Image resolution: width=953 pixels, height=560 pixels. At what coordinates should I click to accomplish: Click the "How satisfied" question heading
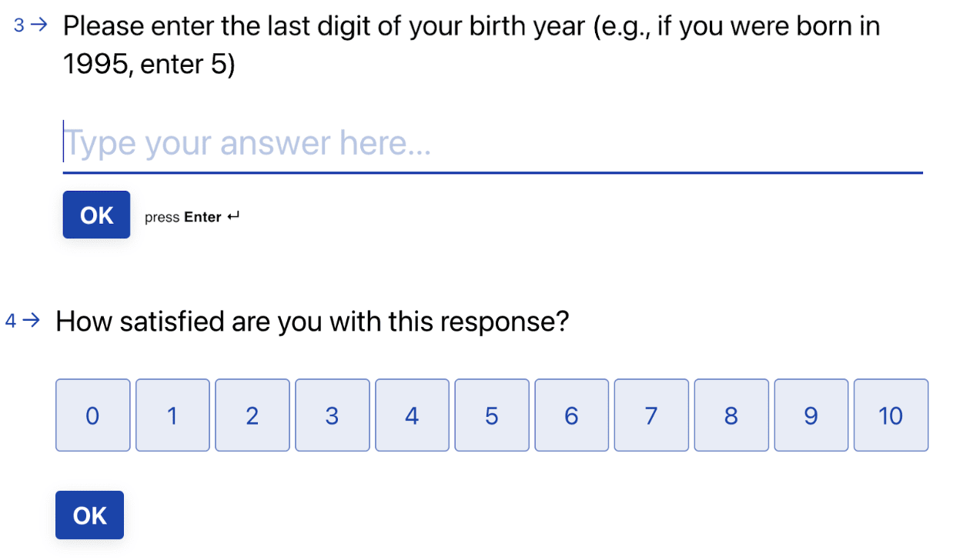(x=312, y=321)
